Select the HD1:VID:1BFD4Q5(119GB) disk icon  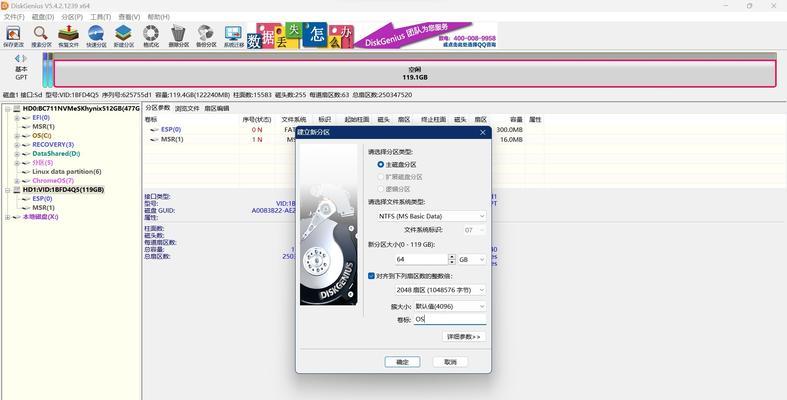(x=17, y=190)
